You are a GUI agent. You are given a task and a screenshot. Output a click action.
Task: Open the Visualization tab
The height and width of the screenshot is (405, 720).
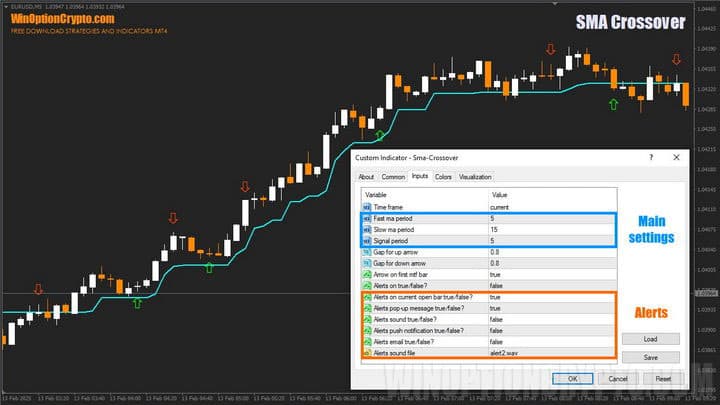point(475,177)
